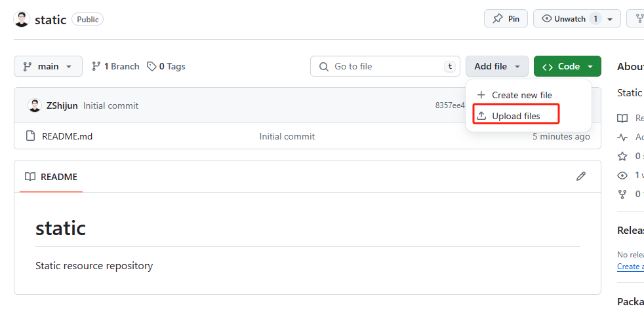Open the main branch selector dropdown

[x=48, y=66]
